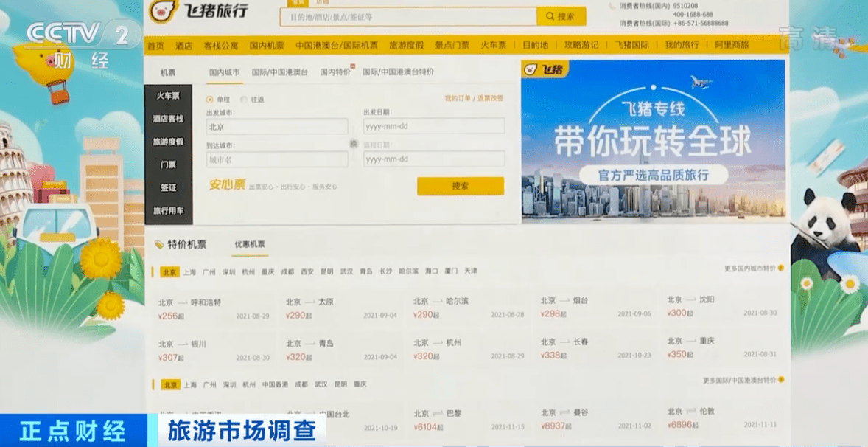Open 火车票 in the dark sidebar
868x447 pixels.
click(168, 96)
